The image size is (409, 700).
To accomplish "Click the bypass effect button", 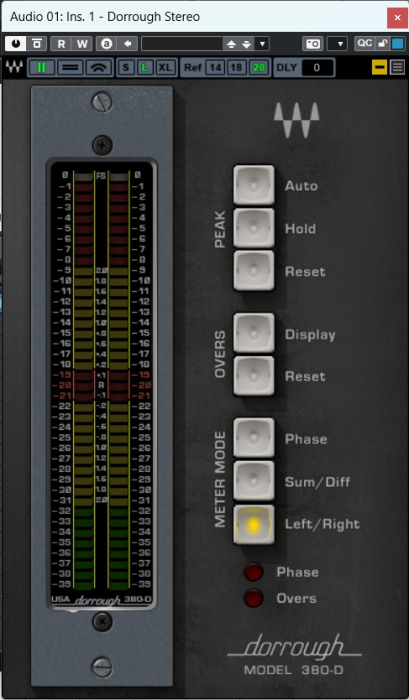I will point(37,43).
